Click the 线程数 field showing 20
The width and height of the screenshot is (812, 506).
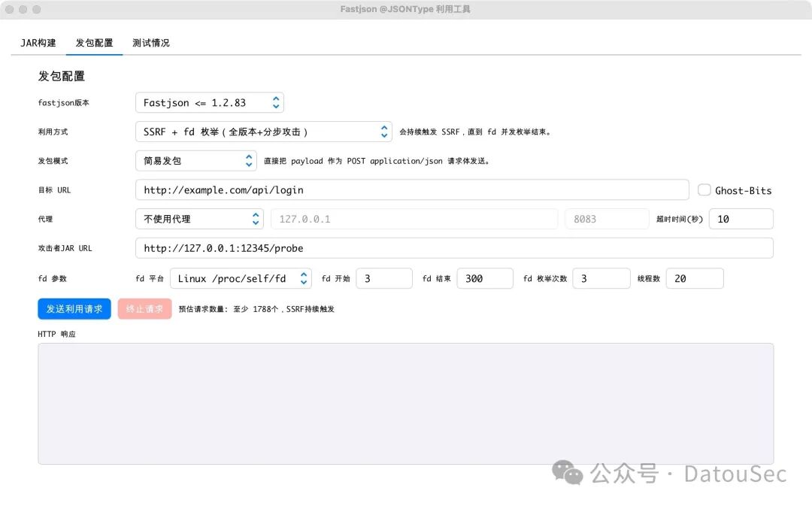click(695, 279)
